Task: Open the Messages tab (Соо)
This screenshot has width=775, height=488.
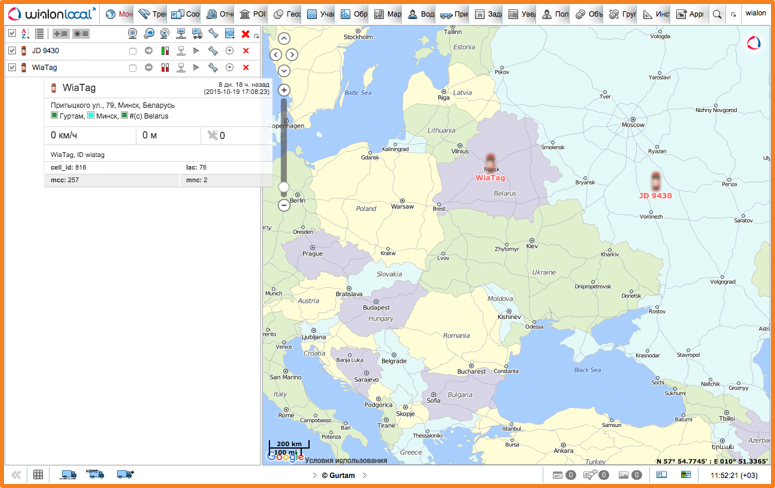Action: pos(185,14)
